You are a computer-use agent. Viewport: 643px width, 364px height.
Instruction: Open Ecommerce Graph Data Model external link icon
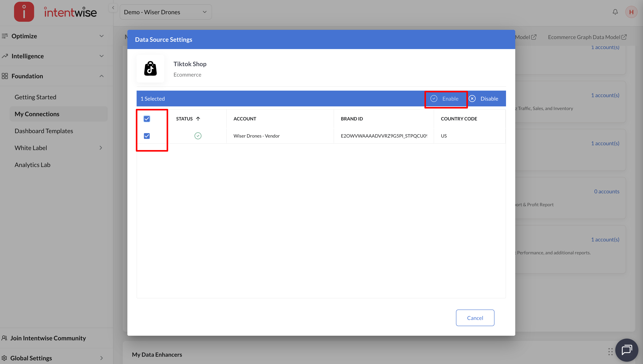coord(624,37)
